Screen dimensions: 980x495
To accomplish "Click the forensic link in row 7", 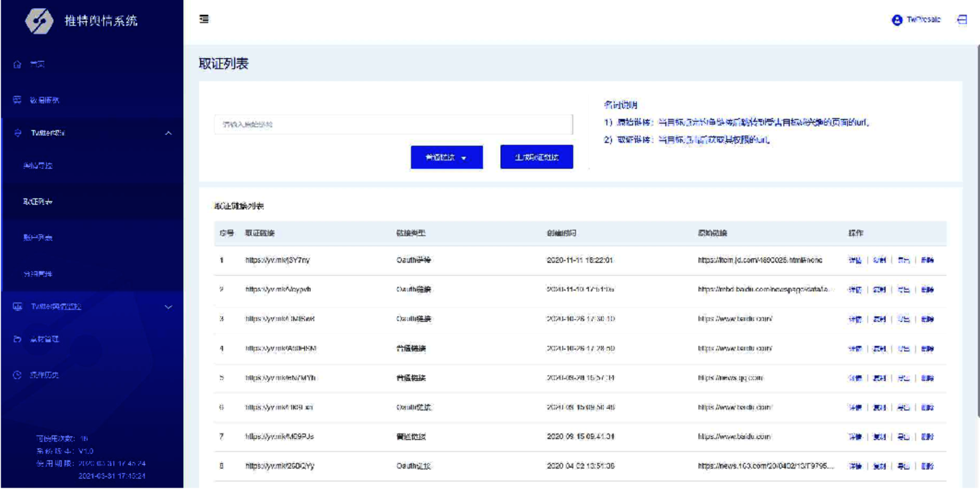I will (x=280, y=437).
